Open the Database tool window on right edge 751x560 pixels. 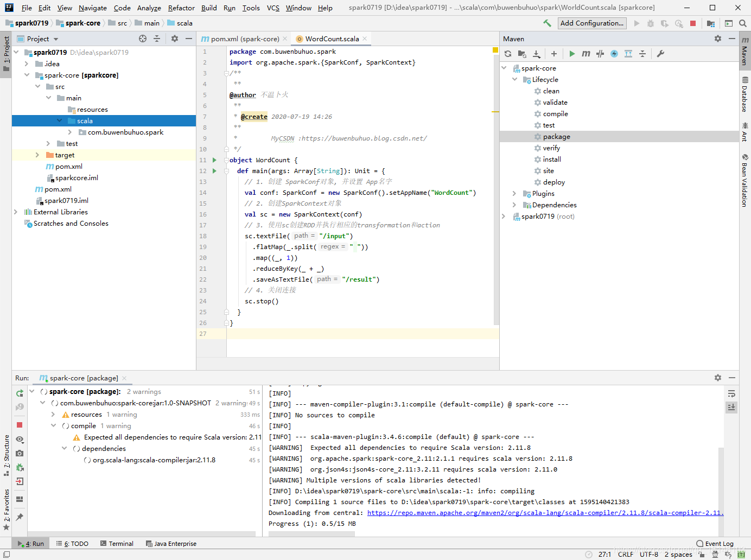point(744,94)
